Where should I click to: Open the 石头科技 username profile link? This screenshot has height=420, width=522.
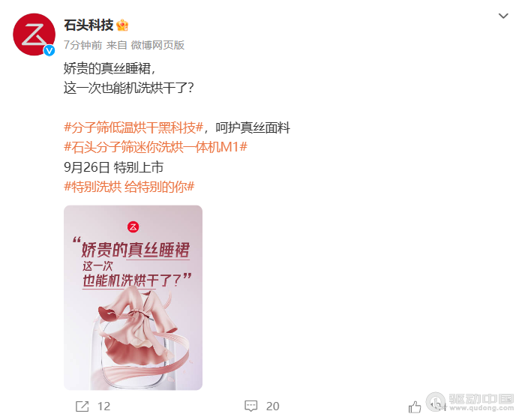[x=88, y=25]
